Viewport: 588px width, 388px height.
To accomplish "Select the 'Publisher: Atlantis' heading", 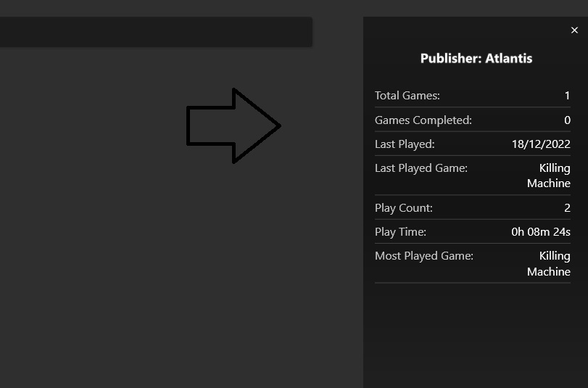I will tap(476, 59).
